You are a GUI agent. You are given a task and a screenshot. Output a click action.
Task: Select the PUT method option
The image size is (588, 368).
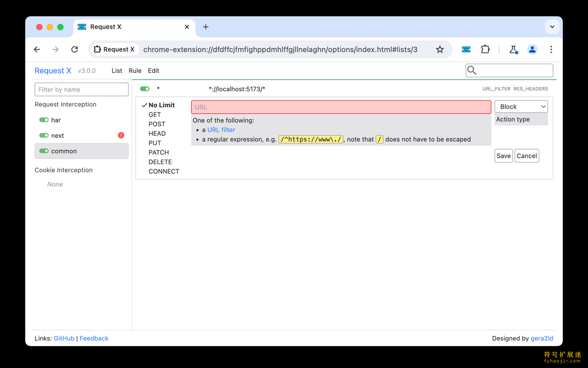coord(155,143)
